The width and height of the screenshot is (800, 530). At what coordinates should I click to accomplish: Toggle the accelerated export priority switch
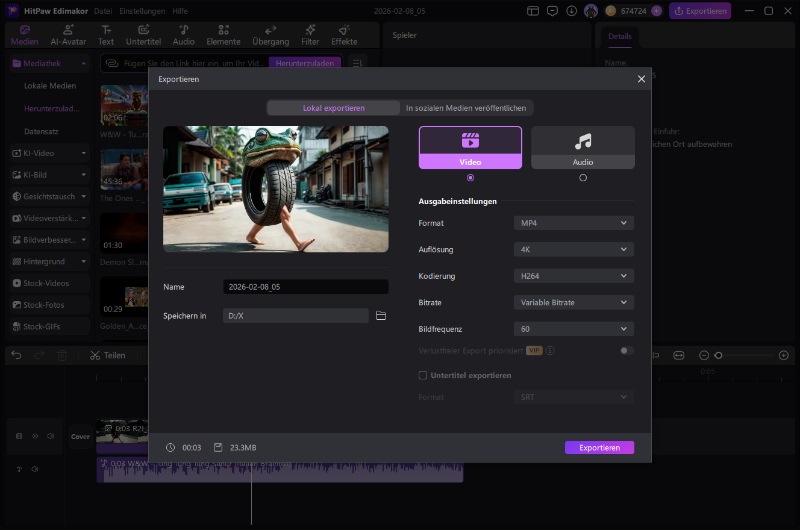click(x=627, y=351)
